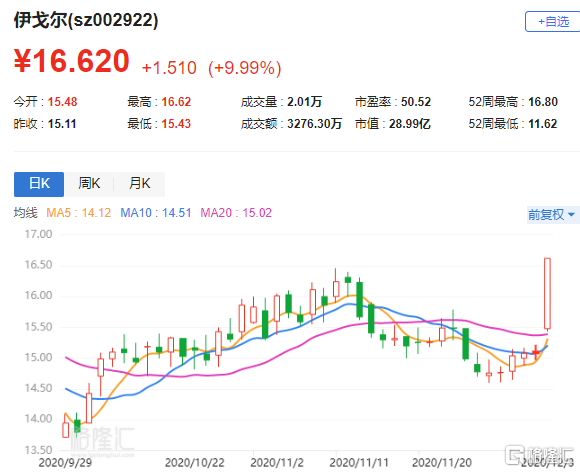Click the 17.00 price axis label
The image size is (580, 472).
pos(38,235)
